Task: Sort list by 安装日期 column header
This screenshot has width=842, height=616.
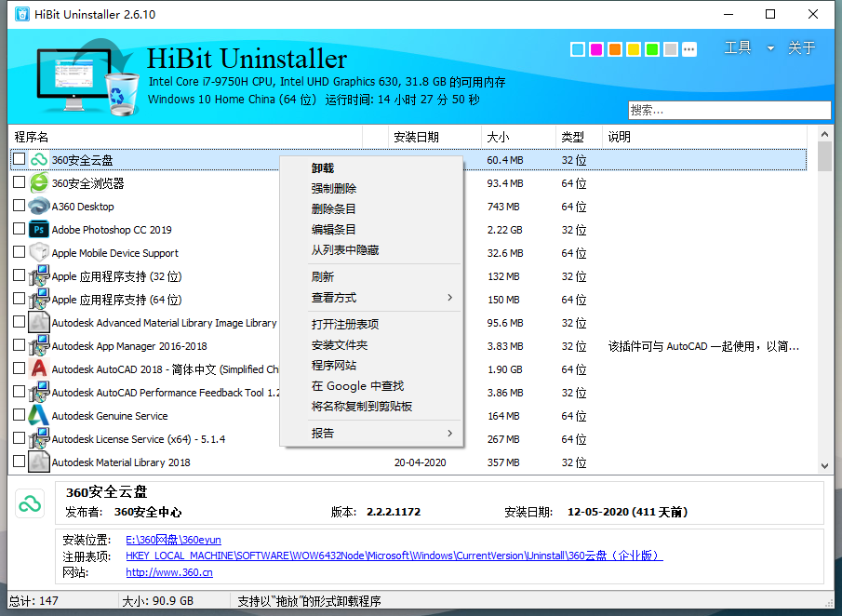Action: pos(434,137)
